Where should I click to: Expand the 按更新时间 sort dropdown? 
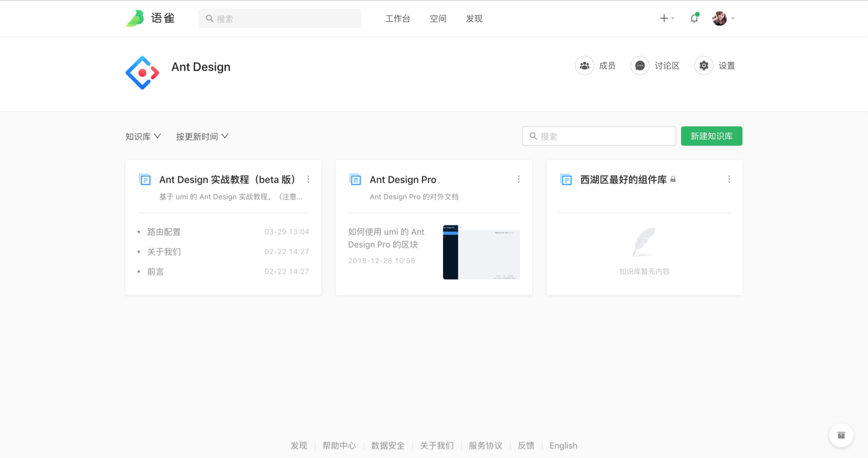point(202,137)
